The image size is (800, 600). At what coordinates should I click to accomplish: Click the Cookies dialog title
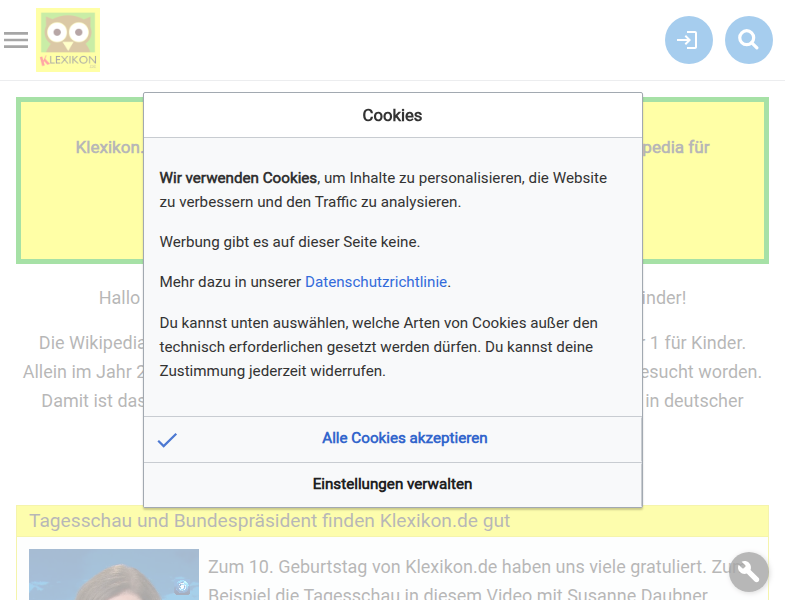(392, 115)
